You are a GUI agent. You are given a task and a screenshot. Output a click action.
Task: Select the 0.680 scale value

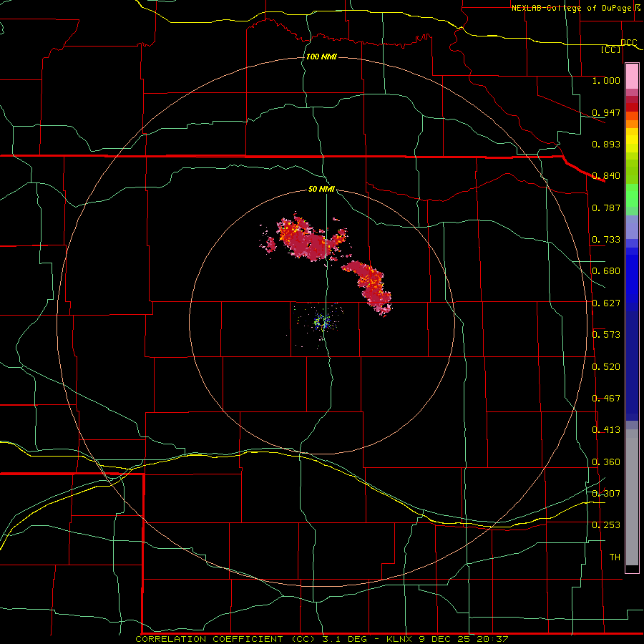point(606,271)
